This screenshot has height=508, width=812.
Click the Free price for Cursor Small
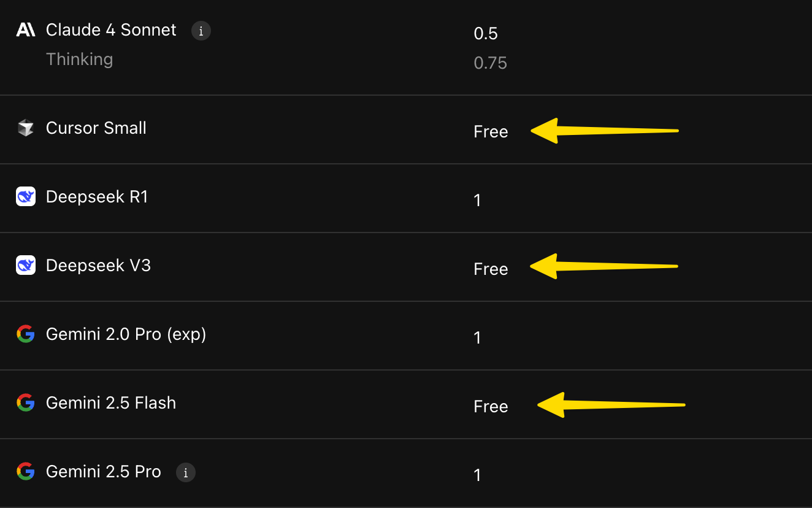click(491, 132)
